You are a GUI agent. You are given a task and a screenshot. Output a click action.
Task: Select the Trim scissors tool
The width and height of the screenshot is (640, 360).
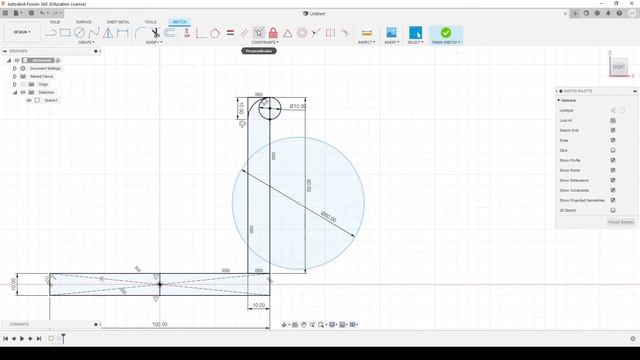point(155,33)
